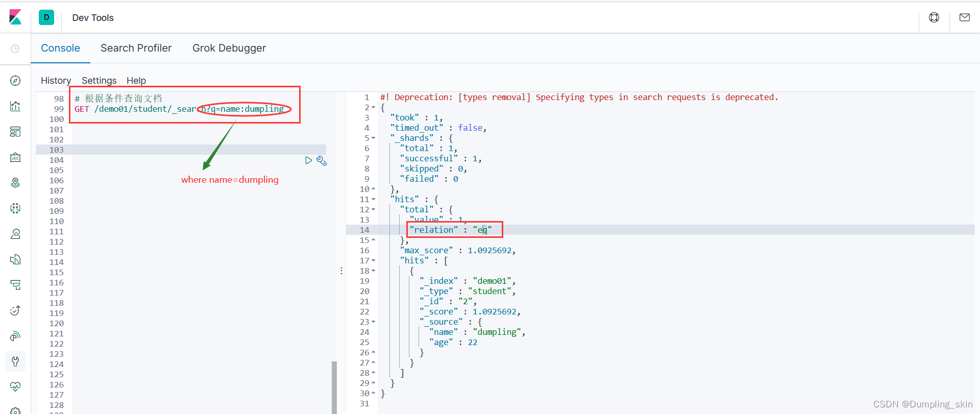
Task: Open Stack Monitoring heartbeat icon
Action: pyautogui.click(x=15, y=386)
